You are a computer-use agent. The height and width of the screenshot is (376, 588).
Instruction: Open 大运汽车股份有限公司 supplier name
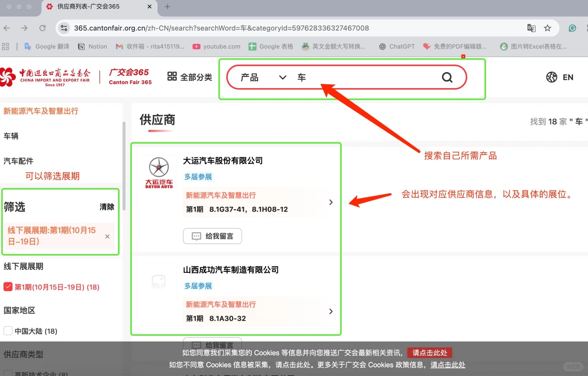[223, 160]
